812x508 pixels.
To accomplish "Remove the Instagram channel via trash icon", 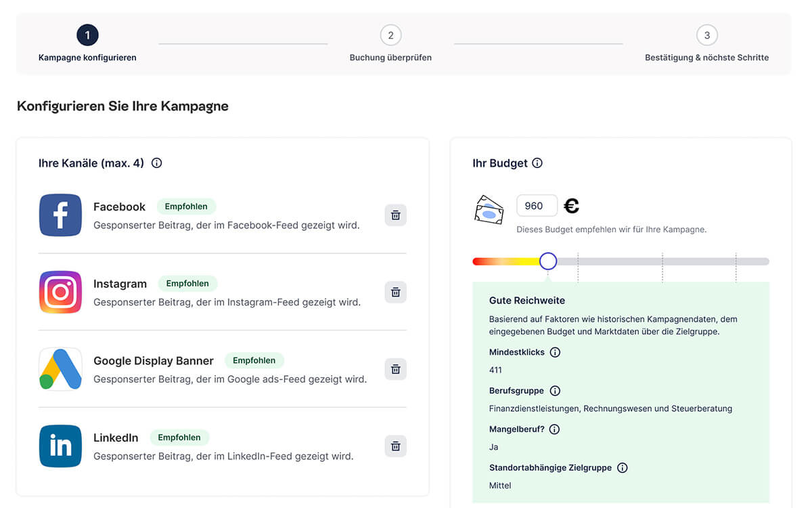I will [396, 292].
